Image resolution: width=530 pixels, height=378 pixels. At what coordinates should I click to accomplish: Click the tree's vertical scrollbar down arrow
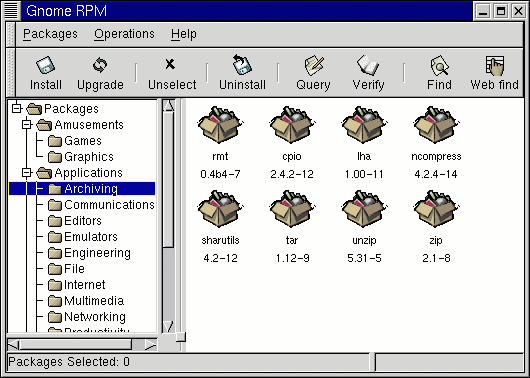(x=168, y=327)
